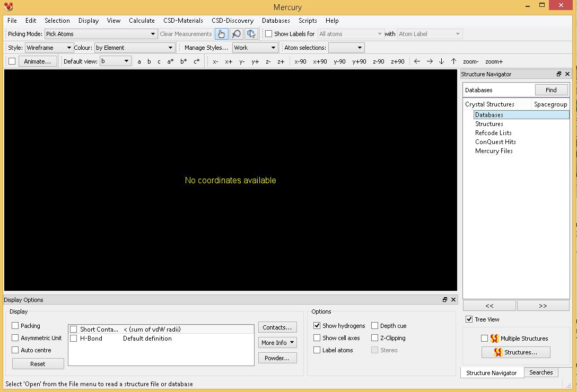Enable Multiple Structures checkbox
This screenshot has width=577, height=392.
point(484,338)
